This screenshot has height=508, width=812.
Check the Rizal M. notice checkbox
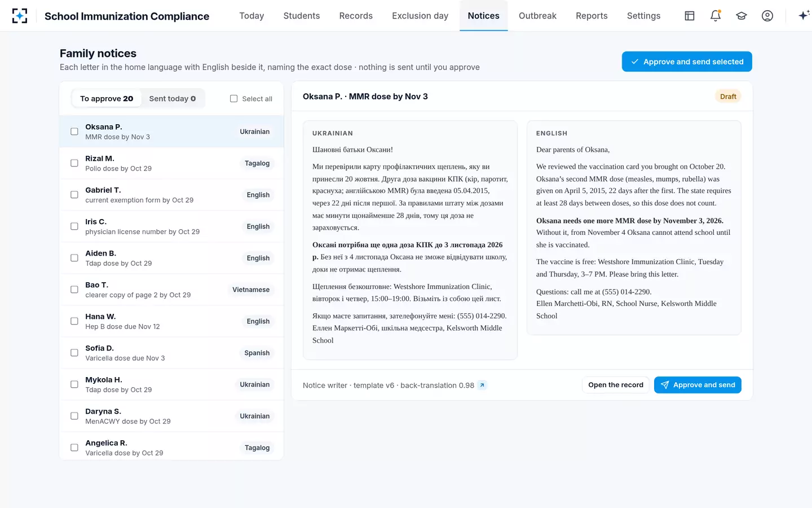pyautogui.click(x=74, y=163)
